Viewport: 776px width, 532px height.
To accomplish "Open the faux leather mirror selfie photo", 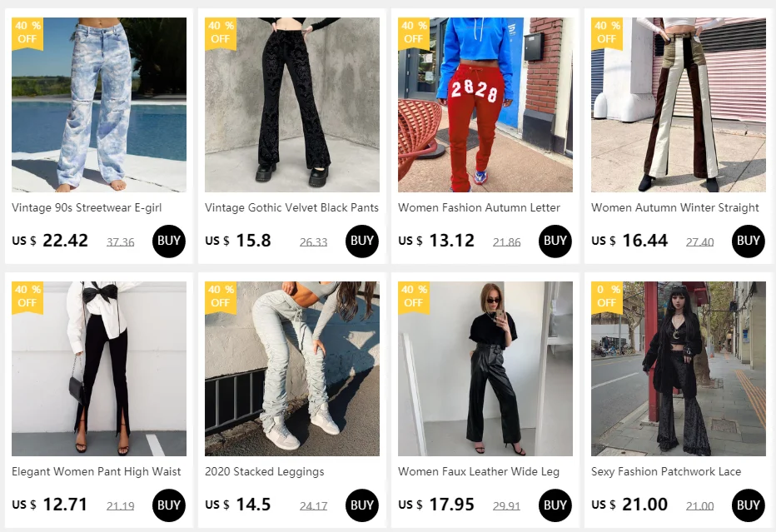I will 485,369.
